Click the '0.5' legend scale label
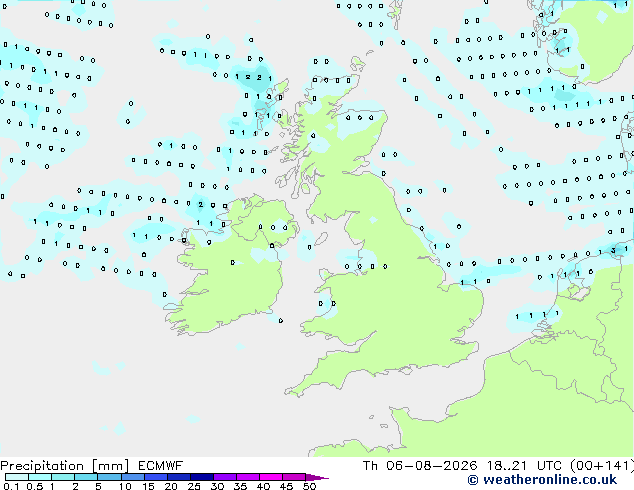 [35, 486]
